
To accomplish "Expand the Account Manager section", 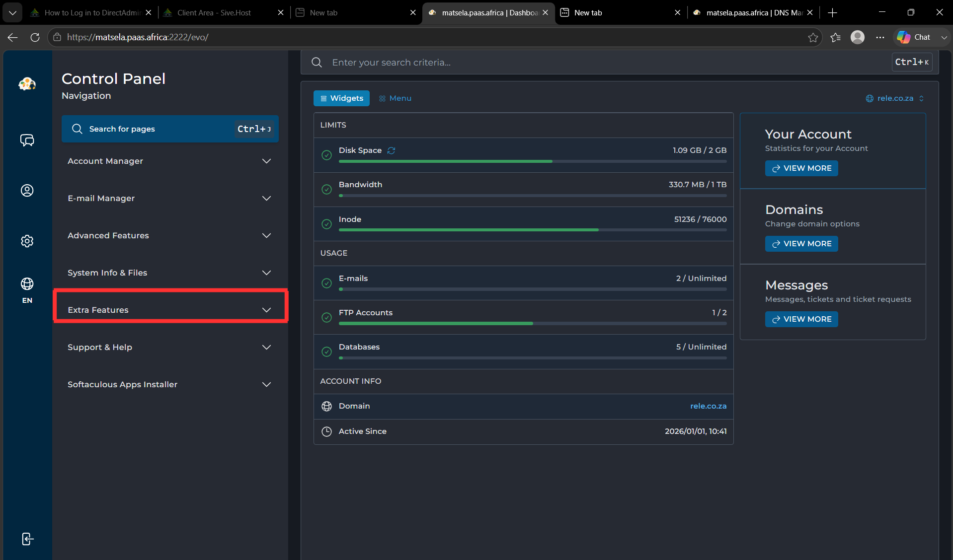I will pos(170,161).
